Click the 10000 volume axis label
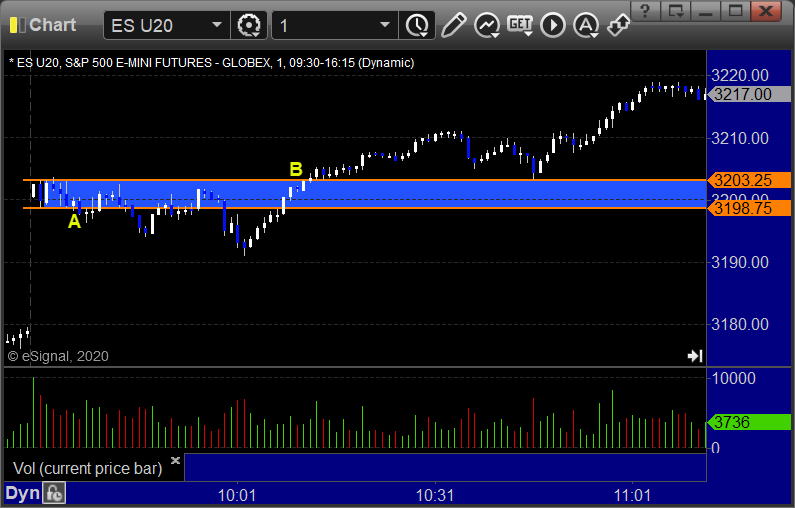795x508 pixels. (734, 378)
